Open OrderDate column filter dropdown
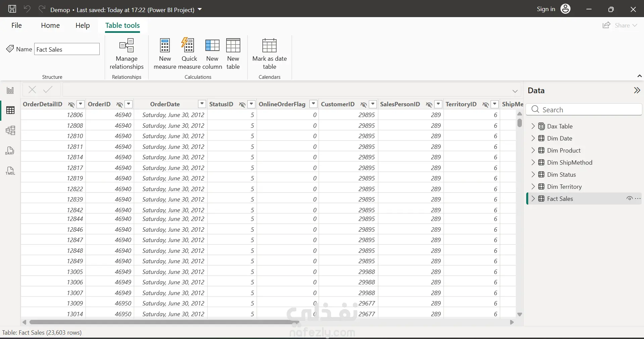This screenshot has width=644, height=339. pos(202,104)
